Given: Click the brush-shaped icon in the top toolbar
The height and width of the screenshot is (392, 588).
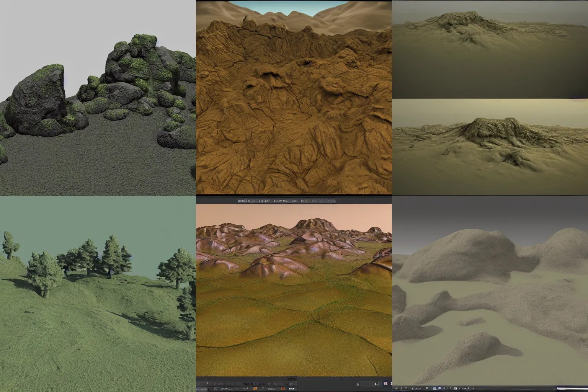Looking at the screenshot, I should pos(248,201).
